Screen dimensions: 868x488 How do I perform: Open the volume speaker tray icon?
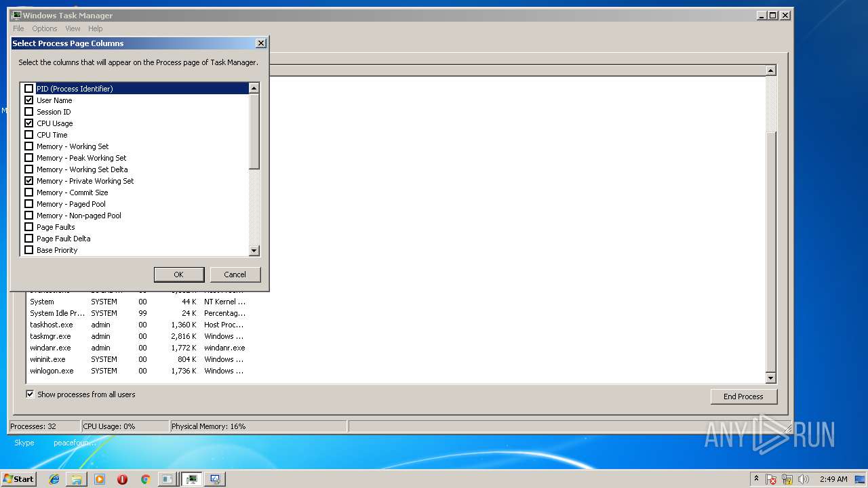pyautogui.click(x=804, y=479)
